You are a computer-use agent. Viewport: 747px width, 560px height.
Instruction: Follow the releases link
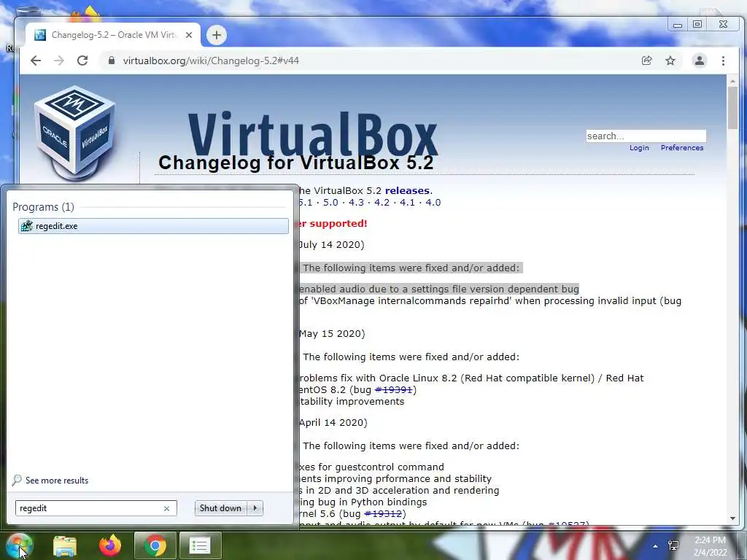coord(407,190)
